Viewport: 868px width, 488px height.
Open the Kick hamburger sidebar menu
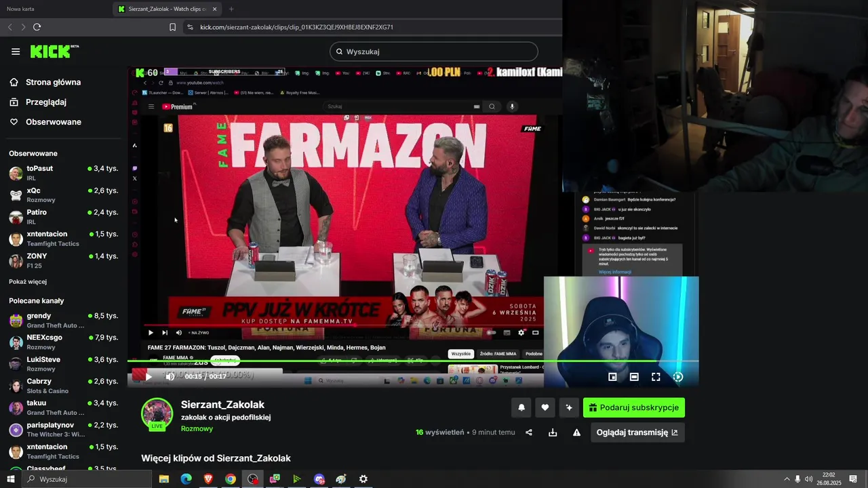coord(16,52)
